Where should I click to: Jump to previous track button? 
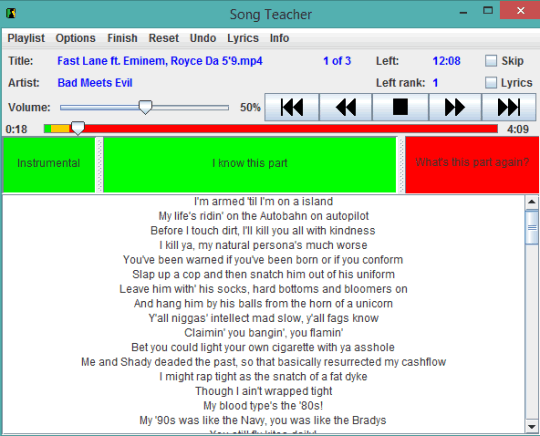(292, 107)
